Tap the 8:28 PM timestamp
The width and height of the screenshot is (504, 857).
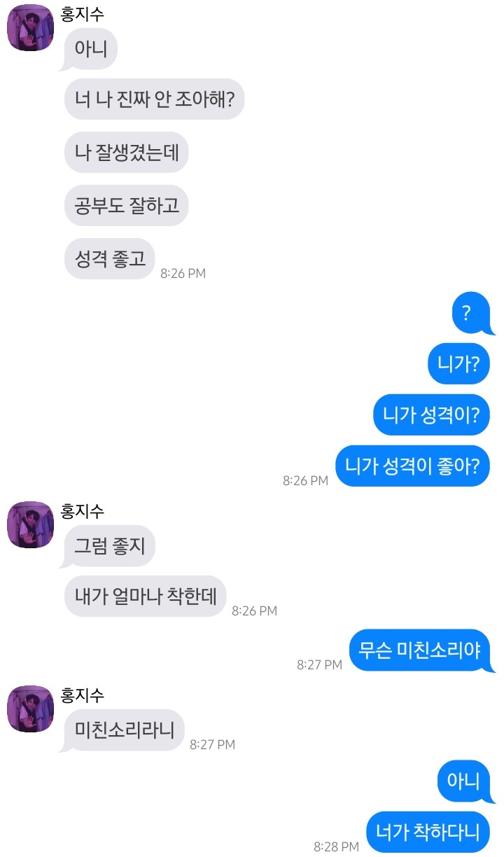pyautogui.click(x=336, y=847)
